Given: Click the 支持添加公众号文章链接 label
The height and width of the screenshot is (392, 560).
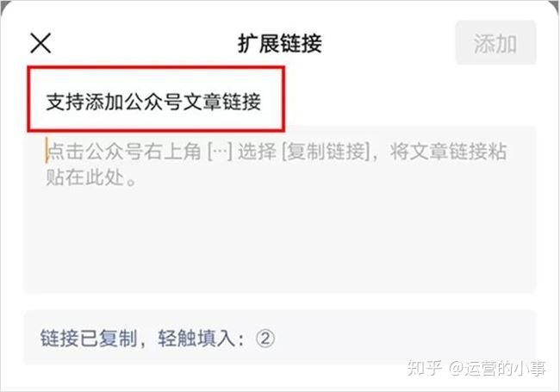Looking at the screenshot, I should click(x=153, y=102).
